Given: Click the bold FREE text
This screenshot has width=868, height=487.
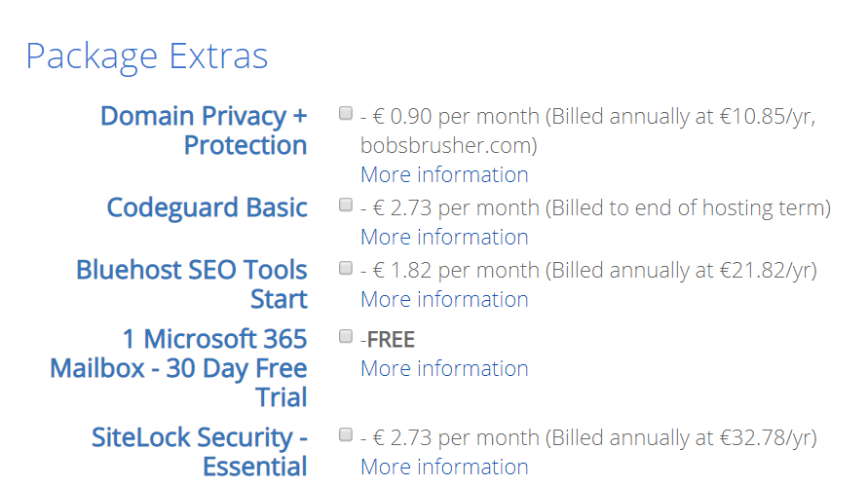Looking at the screenshot, I should coord(391,340).
